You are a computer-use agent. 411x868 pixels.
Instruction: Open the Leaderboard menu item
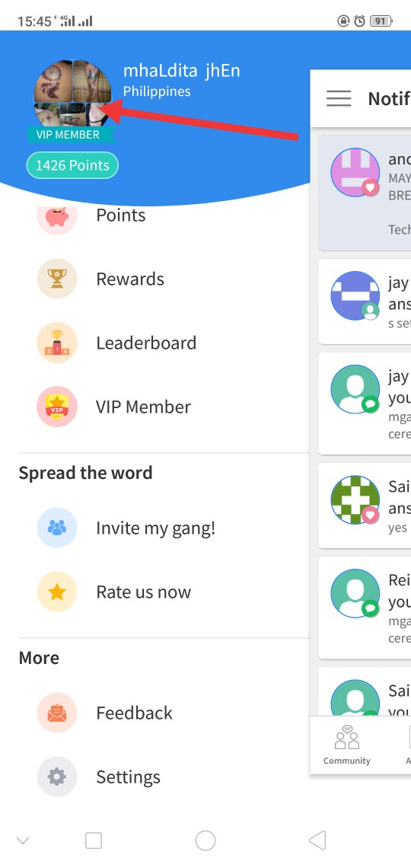coord(146,343)
